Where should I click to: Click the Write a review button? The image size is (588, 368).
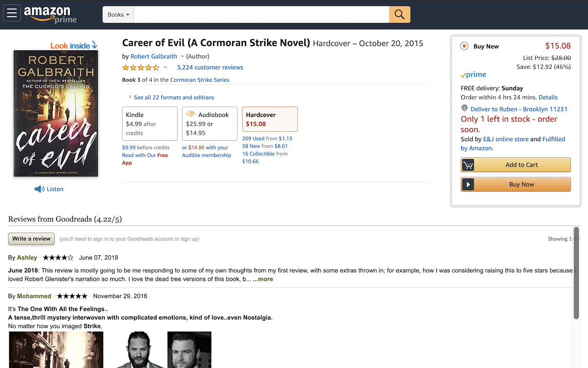click(31, 239)
